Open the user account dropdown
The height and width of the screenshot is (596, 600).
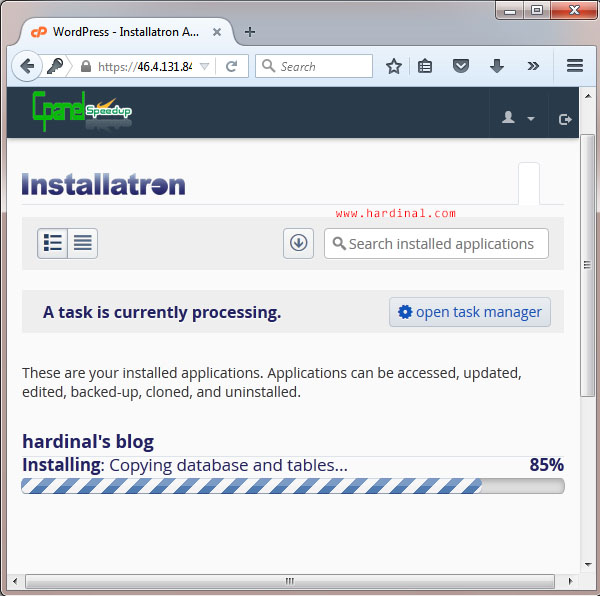tap(518, 118)
